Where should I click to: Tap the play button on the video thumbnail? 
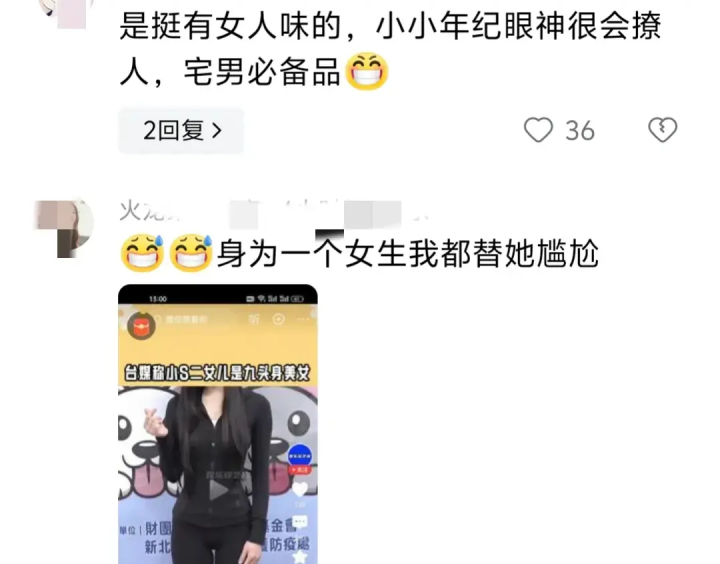[x=219, y=490]
